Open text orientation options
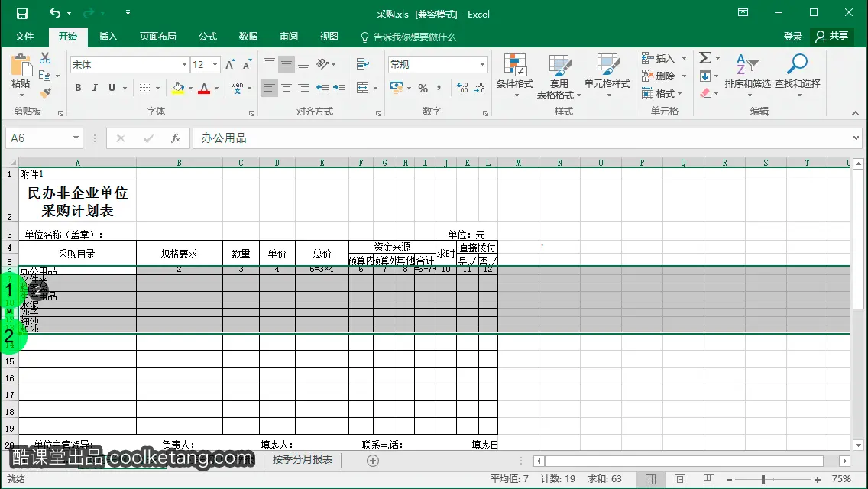This screenshot has height=489, width=868. (325, 64)
